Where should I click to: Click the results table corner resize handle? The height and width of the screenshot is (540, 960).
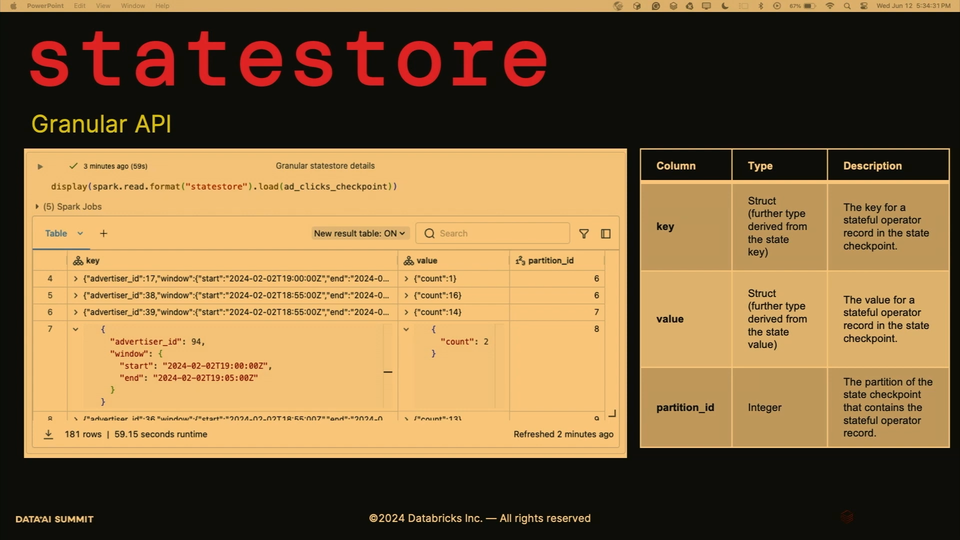pos(612,414)
